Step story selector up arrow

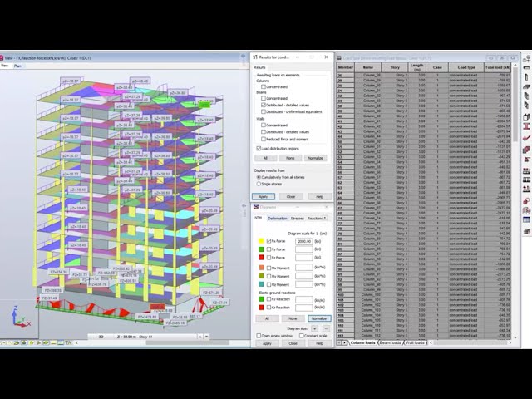click(200, 337)
